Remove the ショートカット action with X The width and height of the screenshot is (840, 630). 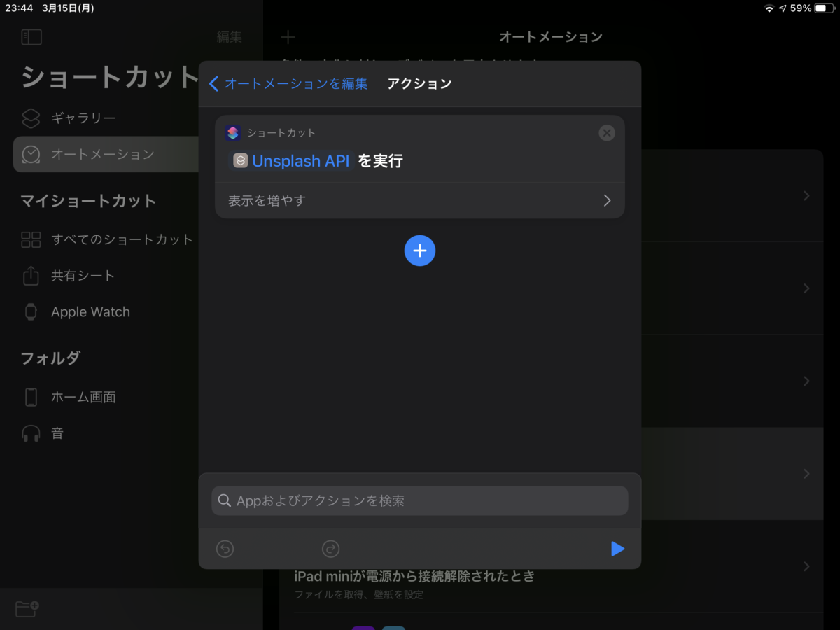[x=607, y=133]
